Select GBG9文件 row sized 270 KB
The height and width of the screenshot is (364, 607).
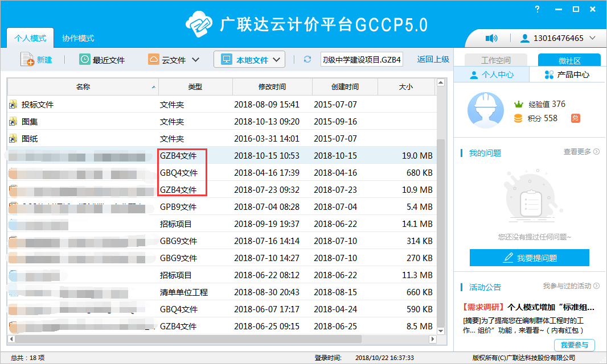222,258
